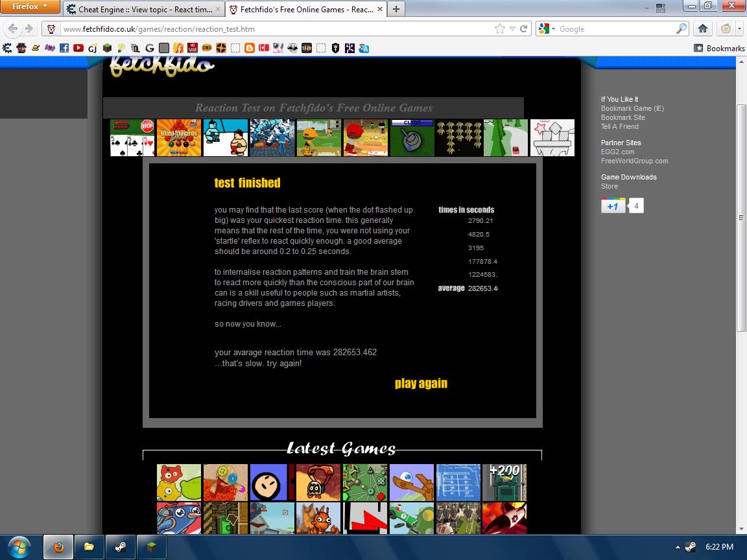Screen dimensions: 747x560
Task: Open the troll face bookmark icon
Action: pyautogui.click(x=292, y=48)
